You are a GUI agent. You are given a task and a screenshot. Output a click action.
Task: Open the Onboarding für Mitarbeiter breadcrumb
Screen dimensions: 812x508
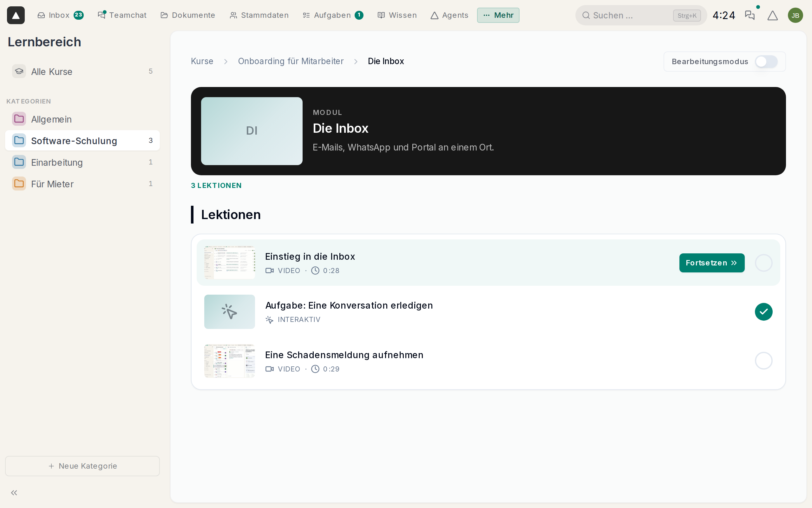coord(291,61)
